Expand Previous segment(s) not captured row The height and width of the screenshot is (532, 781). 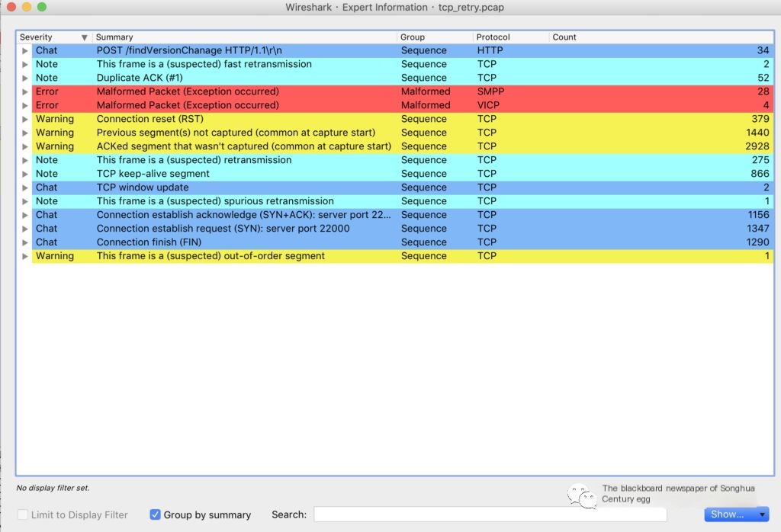pos(25,133)
